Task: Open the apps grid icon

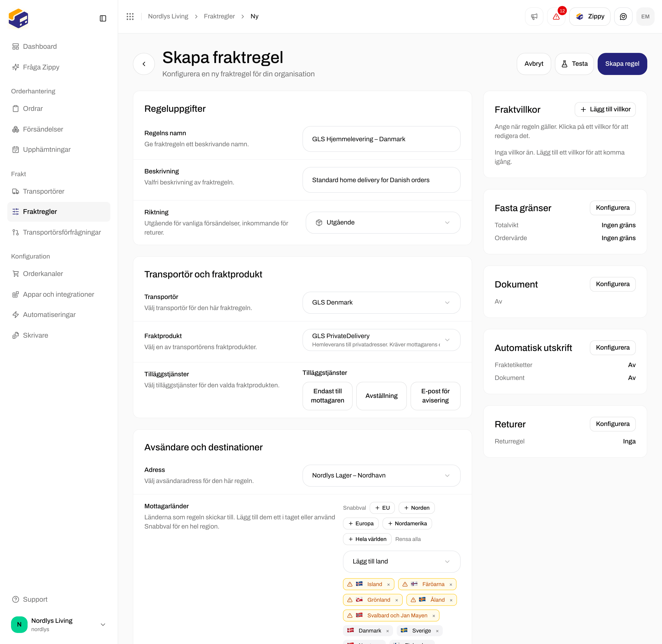Action: (130, 16)
